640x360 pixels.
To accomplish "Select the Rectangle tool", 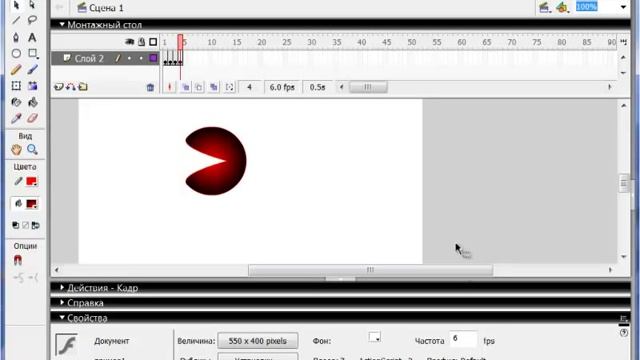I will click(33, 53).
